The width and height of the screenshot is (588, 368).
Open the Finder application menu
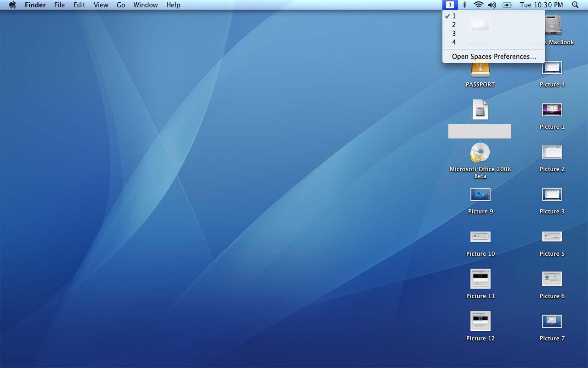tap(35, 5)
